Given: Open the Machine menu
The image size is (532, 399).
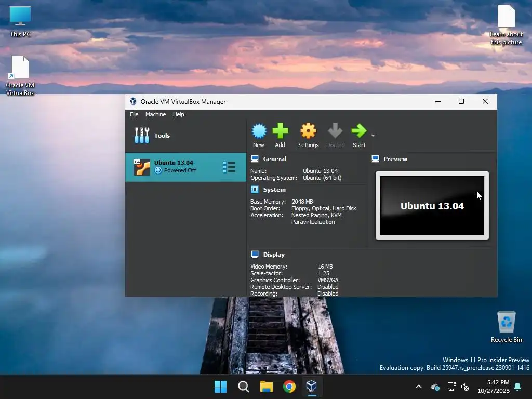Looking at the screenshot, I should point(156,114).
